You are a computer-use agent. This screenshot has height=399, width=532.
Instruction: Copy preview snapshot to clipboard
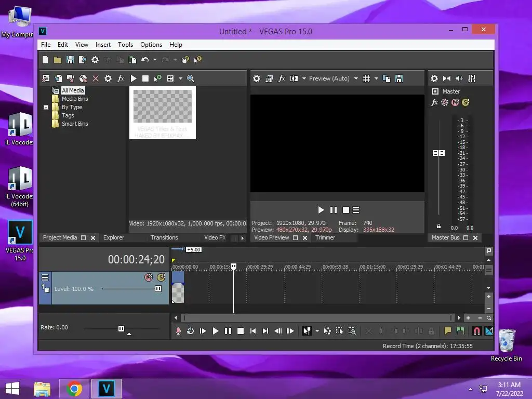(x=387, y=79)
